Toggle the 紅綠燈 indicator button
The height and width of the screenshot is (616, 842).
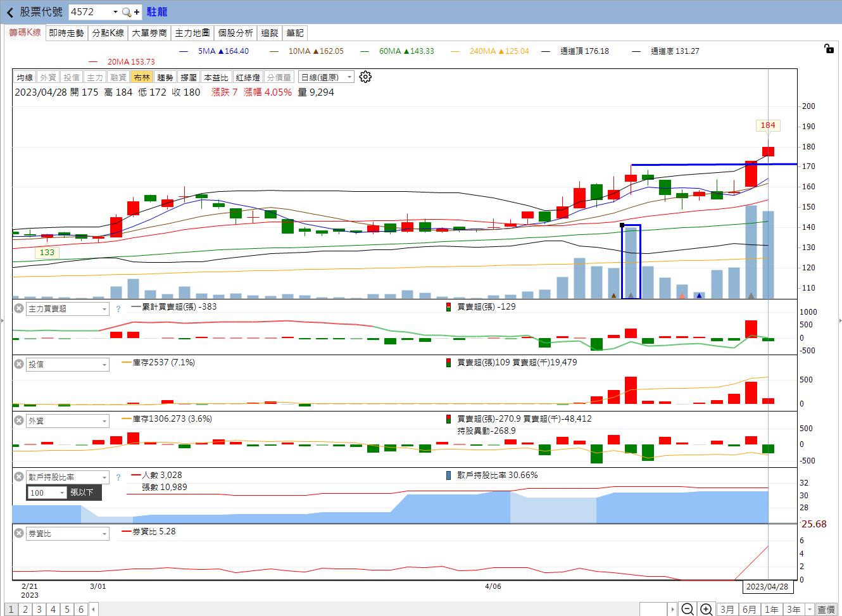(248, 77)
